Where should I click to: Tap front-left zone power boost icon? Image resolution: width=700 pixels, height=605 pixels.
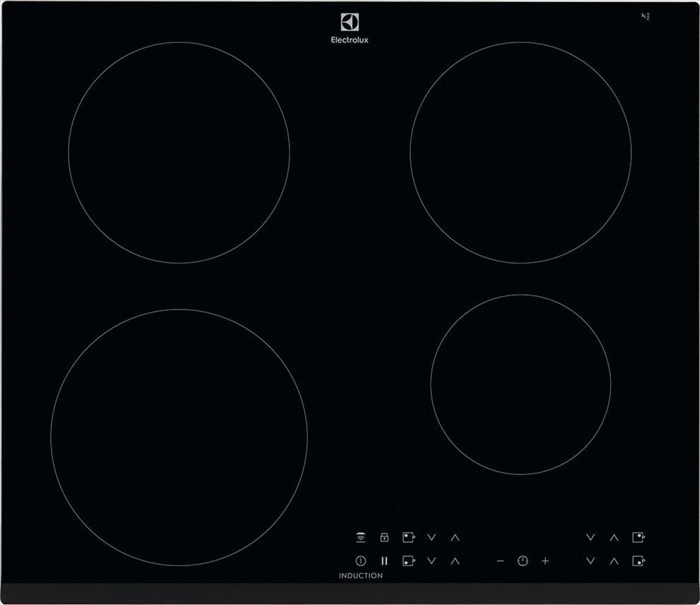click(x=409, y=561)
